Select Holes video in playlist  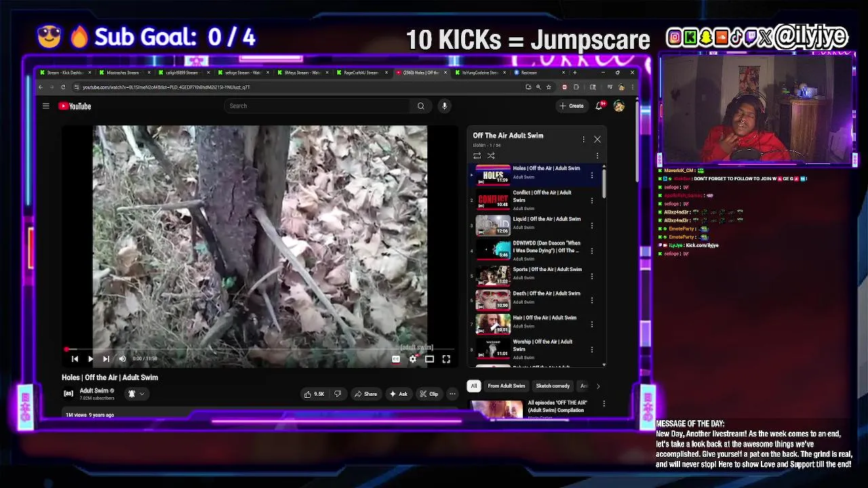click(x=536, y=175)
